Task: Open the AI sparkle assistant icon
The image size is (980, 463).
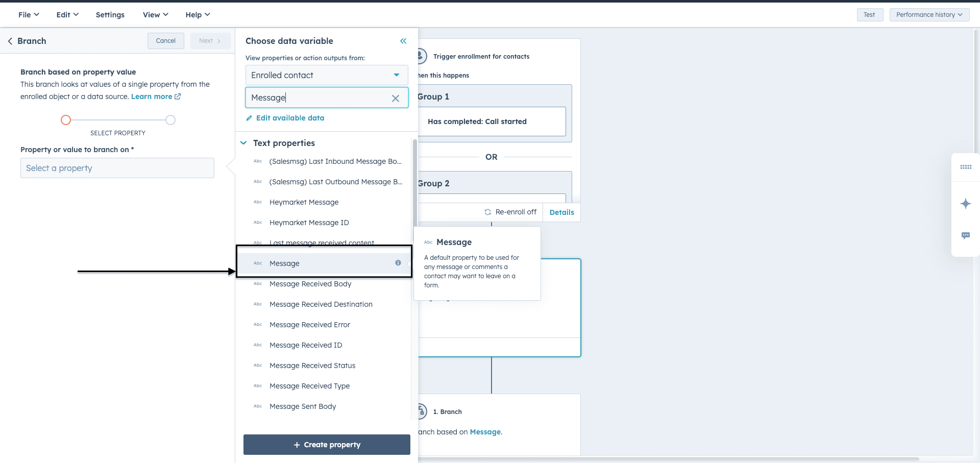Action: click(965, 204)
